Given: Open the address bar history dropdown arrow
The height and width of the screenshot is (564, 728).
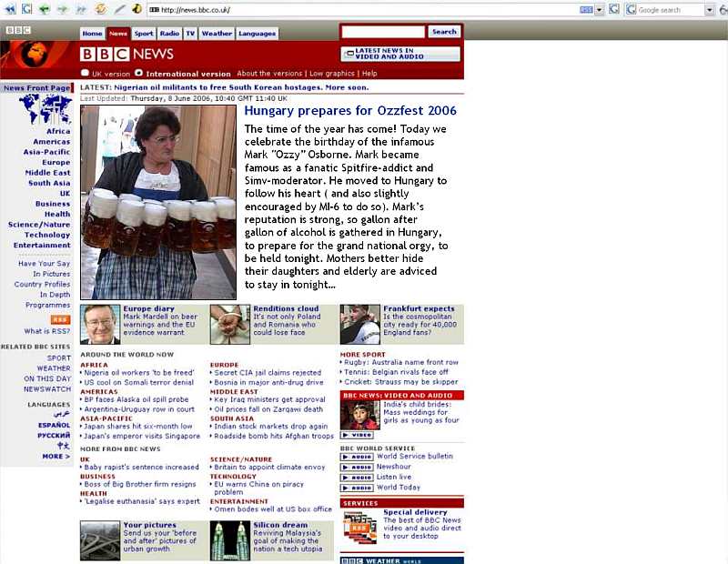Looking at the screenshot, I should [600, 10].
